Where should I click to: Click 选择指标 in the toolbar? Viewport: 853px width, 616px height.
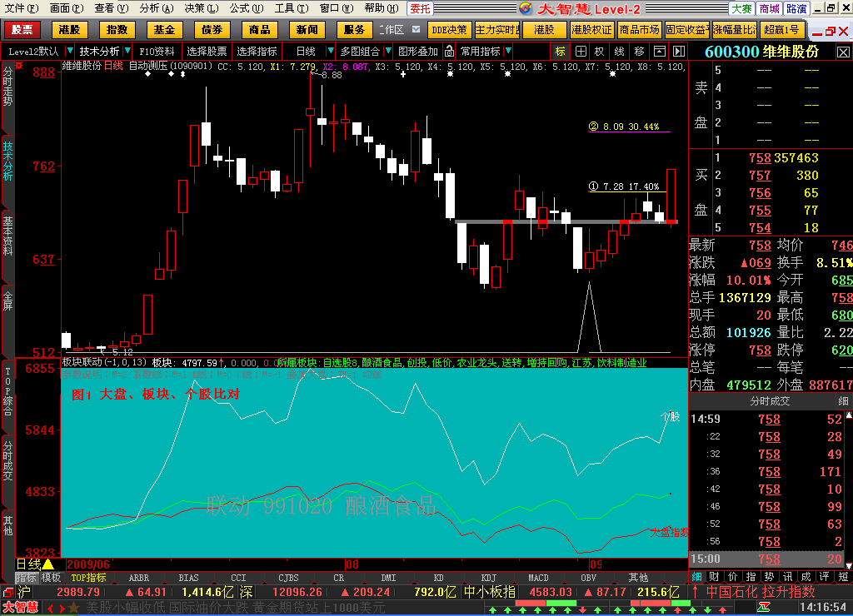[257, 51]
